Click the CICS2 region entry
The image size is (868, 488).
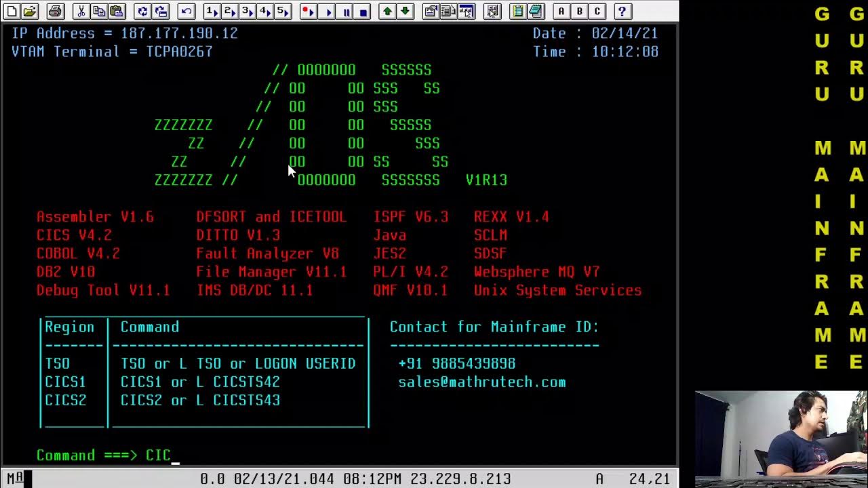[66, 401]
